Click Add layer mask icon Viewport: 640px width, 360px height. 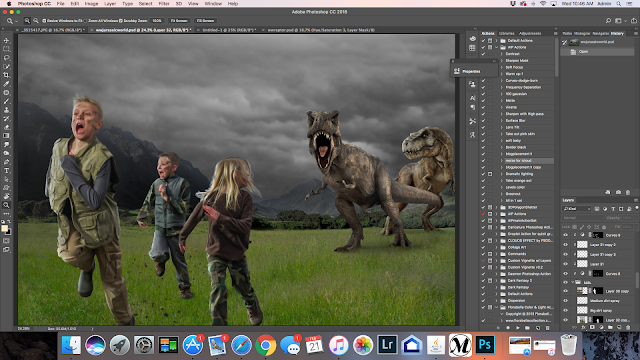[592, 327]
